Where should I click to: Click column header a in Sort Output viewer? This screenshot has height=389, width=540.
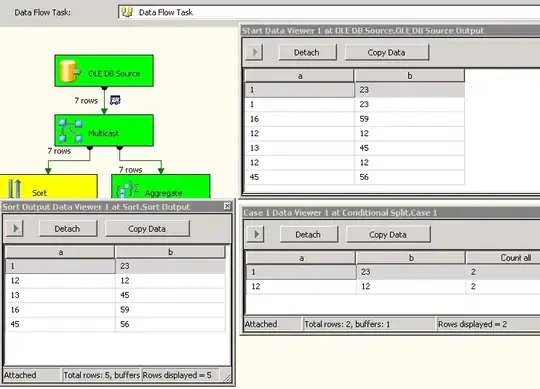tap(60, 252)
